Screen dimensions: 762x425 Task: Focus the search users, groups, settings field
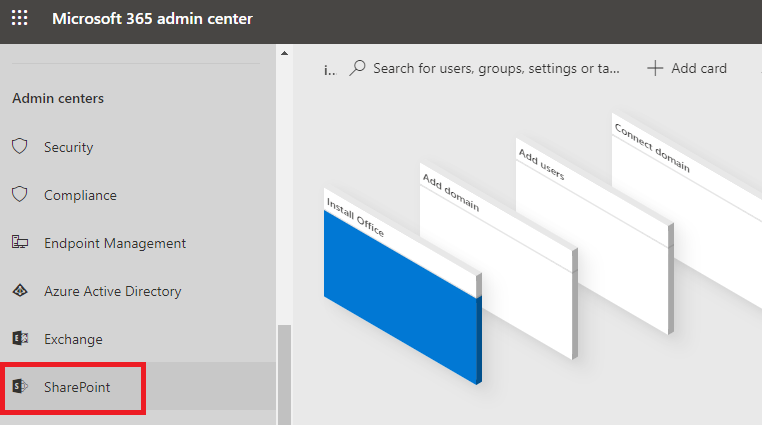point(495,68)
